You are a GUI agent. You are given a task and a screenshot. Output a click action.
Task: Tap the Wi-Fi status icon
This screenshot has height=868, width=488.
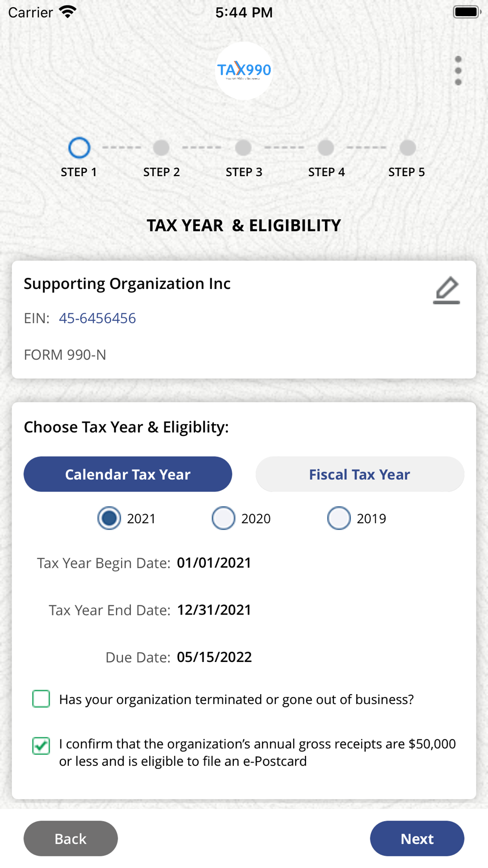coord(67,12)
